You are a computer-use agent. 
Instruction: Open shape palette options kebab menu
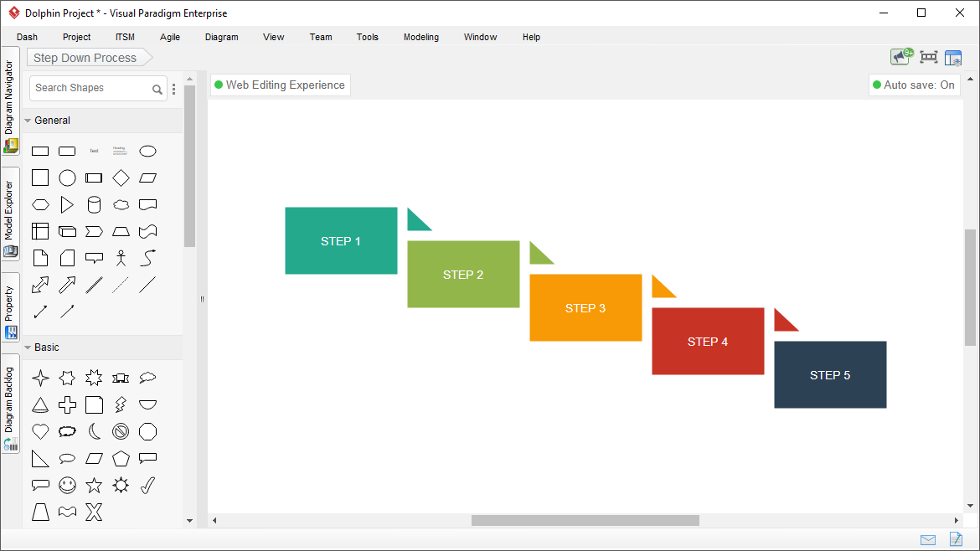(x=173, y=89)
